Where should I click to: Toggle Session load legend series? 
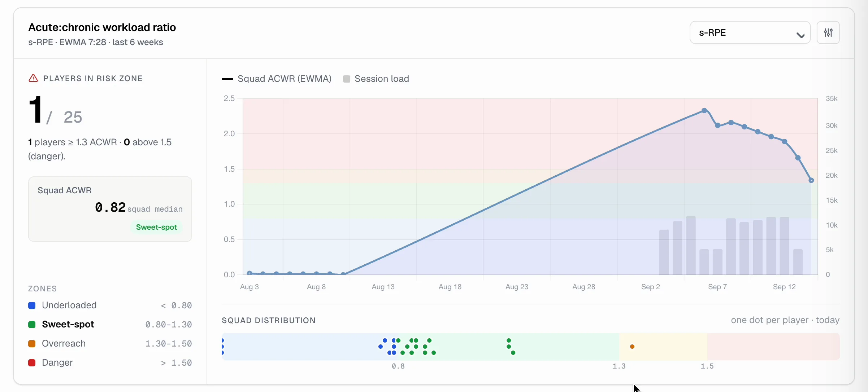pos(376,79)
